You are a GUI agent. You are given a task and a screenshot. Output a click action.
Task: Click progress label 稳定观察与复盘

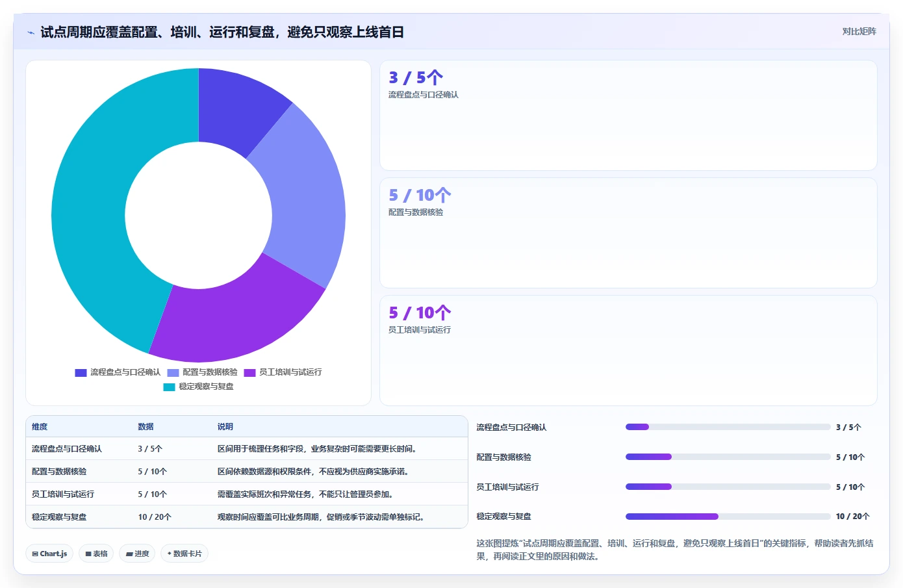point(503,517)
